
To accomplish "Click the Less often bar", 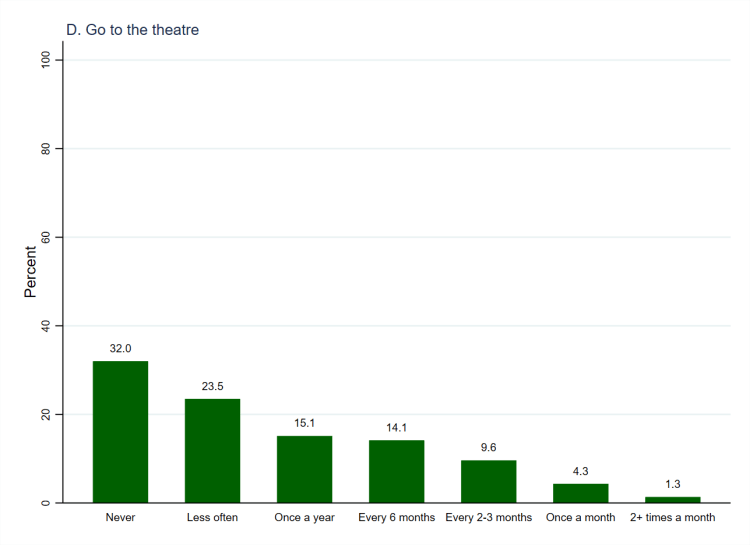I will 212,450.
